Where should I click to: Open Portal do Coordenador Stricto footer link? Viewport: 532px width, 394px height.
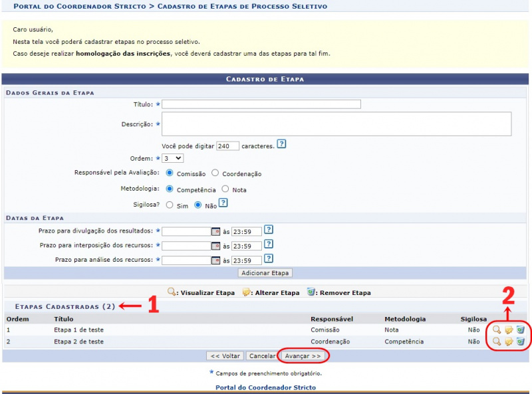[x=265, y=387]
